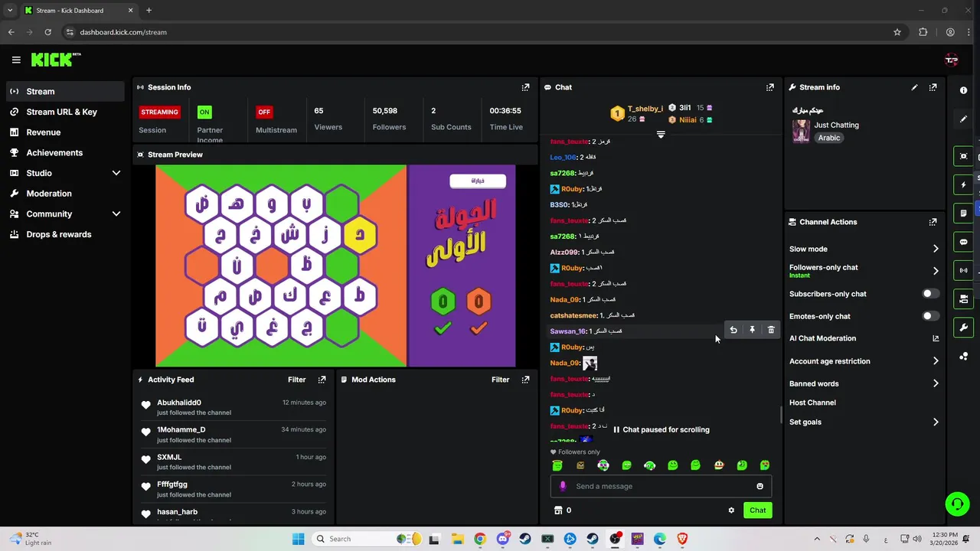The image size is (980, 551).
Task: Pop out the Chat panel
Action: (x=770, y=87)
